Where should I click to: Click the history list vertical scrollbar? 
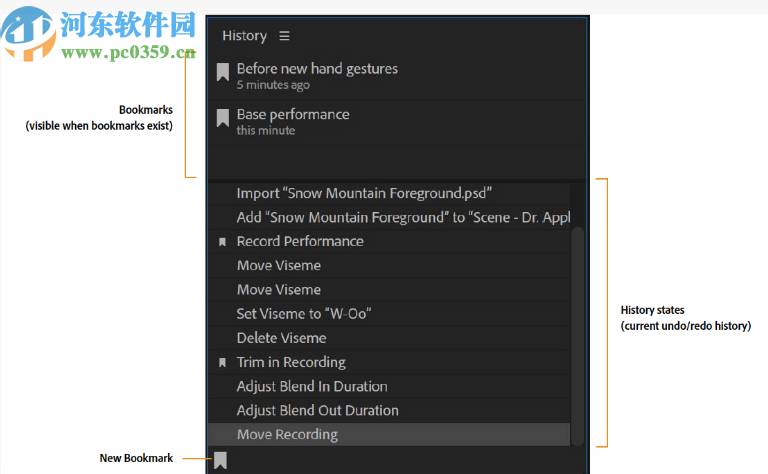click(577, 330)
